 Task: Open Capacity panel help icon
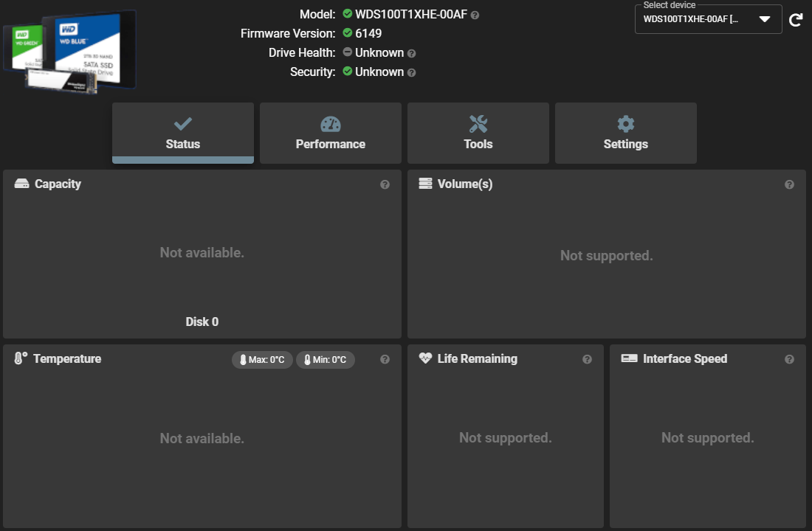tap(385, 184)
